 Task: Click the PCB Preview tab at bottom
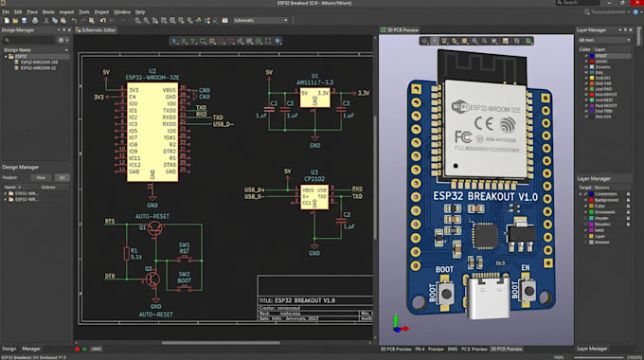point(474,349)
